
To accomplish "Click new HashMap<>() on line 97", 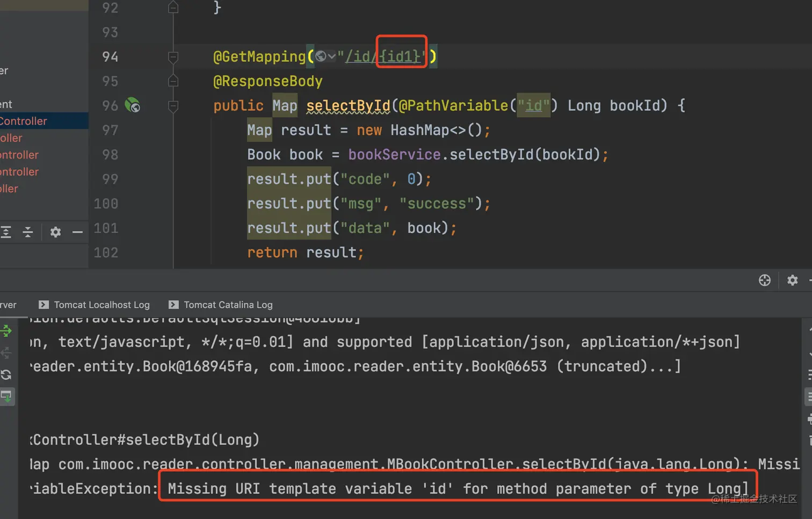I will (420, 130).
